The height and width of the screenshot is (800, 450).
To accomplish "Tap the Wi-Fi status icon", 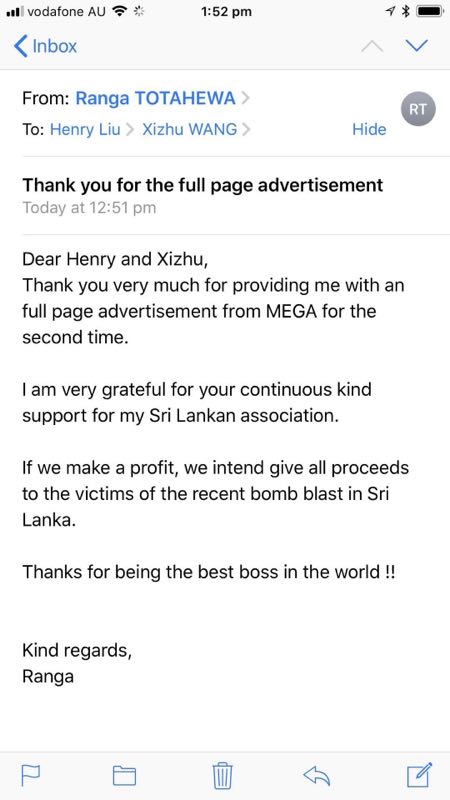I will (119, 11).
